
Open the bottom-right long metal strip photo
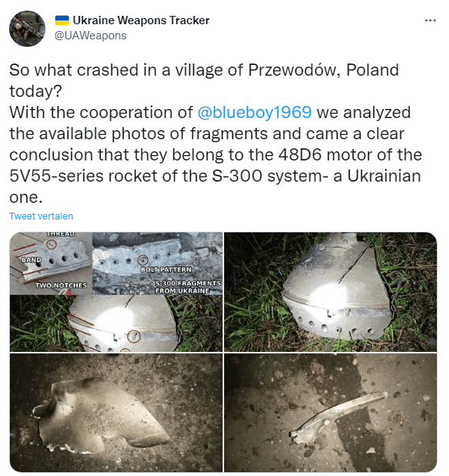tap(331, 412)
